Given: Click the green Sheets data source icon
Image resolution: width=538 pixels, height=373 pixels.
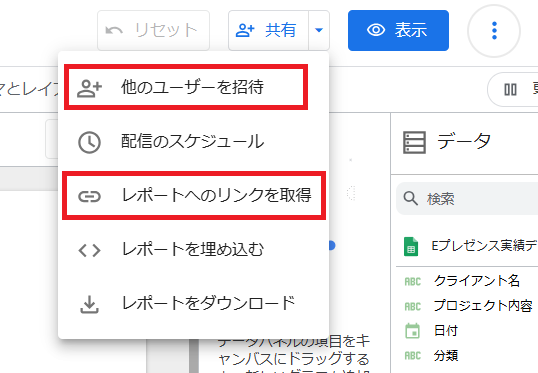Looking at the screenshot, I should tap(411, 246).
